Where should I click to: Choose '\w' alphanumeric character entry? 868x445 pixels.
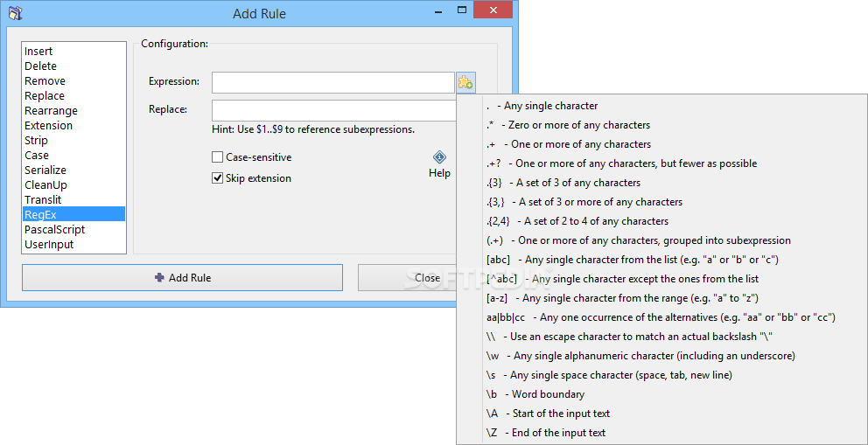(x=662, y=356)
